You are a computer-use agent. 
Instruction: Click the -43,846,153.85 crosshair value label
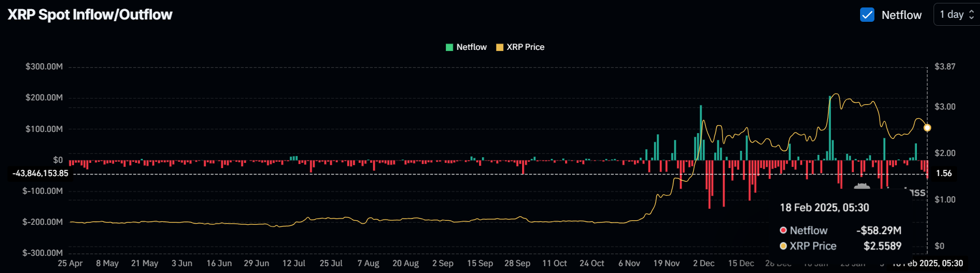(x=41, y=173)
